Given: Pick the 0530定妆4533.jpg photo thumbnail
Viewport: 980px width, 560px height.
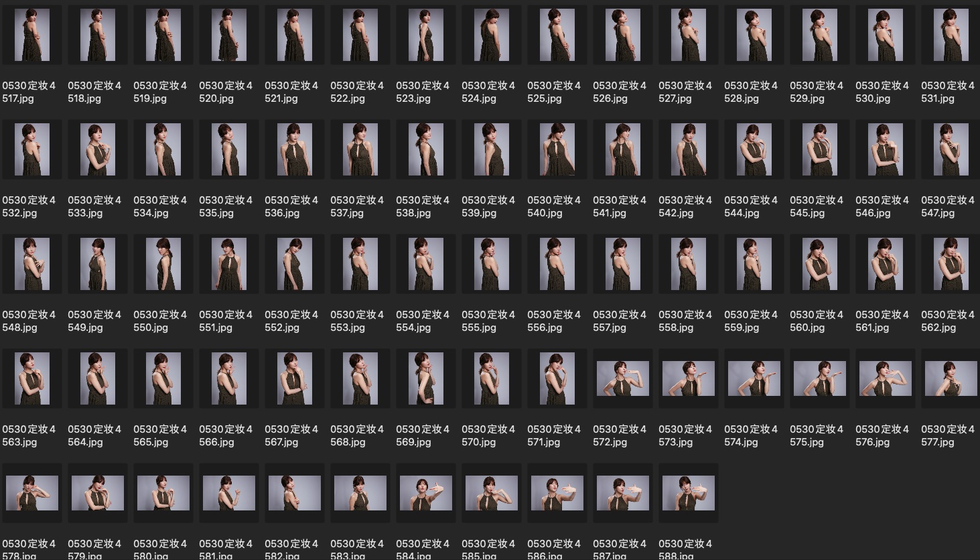Looking at the screenshot, I should click(x=98, y=150).
